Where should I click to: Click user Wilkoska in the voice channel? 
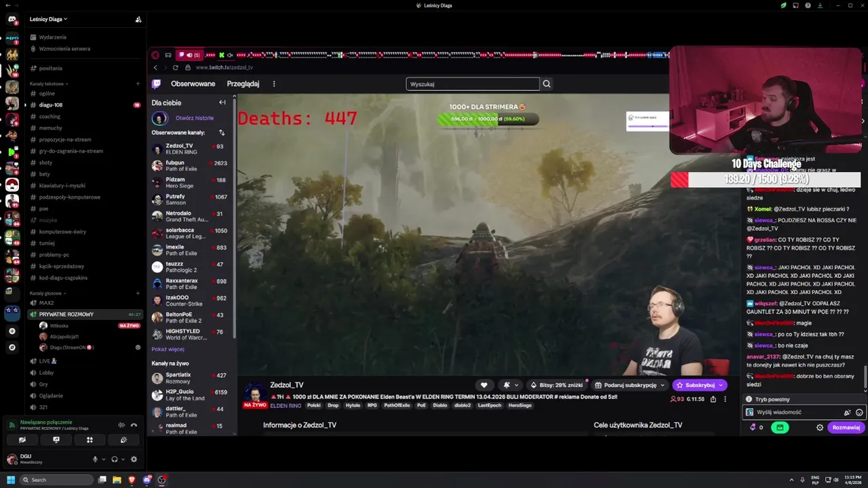tap(59, 326)
